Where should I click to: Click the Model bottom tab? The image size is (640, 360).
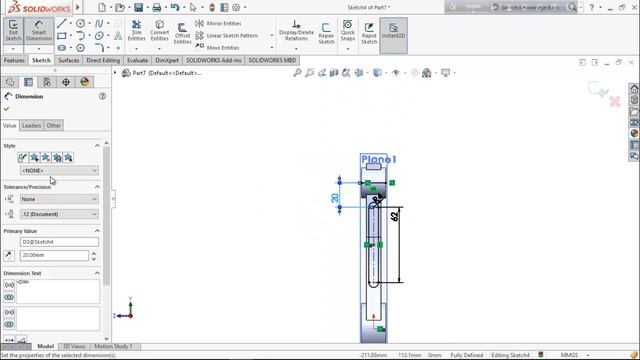(x=46, y=346)
